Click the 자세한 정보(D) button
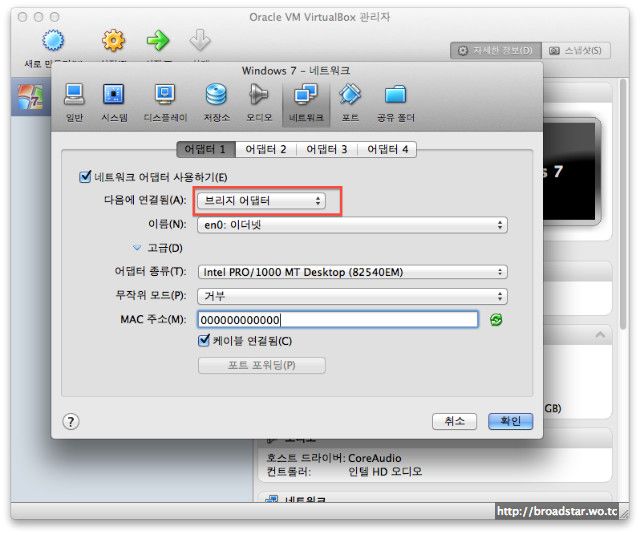Image resolution: width=640 pixels, height=535 pixels. 496,51
